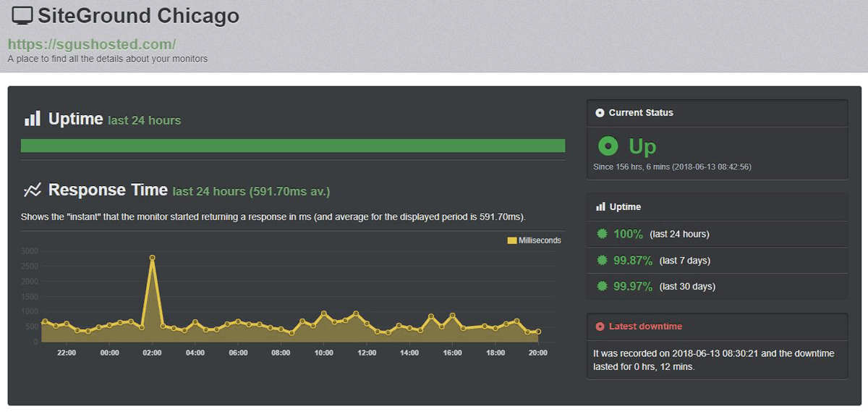868x412 pixels.
Task: Click the 'Since 156 hrs, 6 mins' text
Action: [672, 167]
